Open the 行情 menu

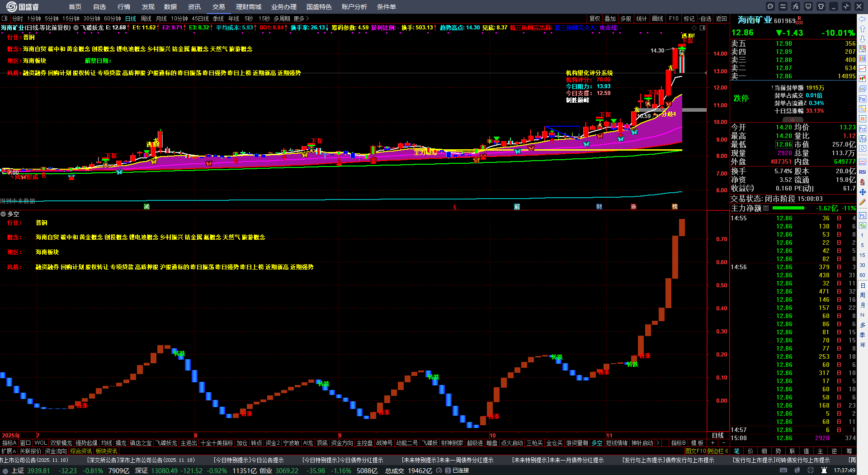[124, 7]
